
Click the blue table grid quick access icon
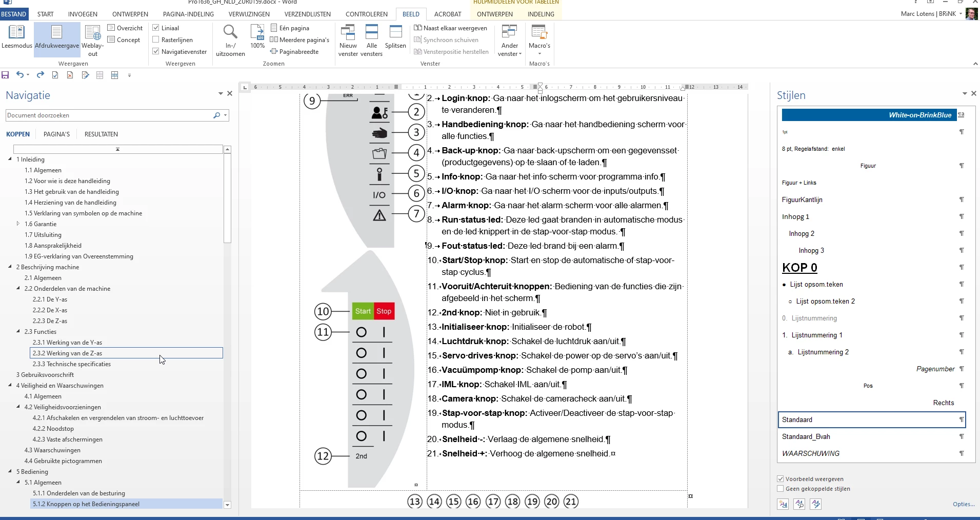[115, 75]
